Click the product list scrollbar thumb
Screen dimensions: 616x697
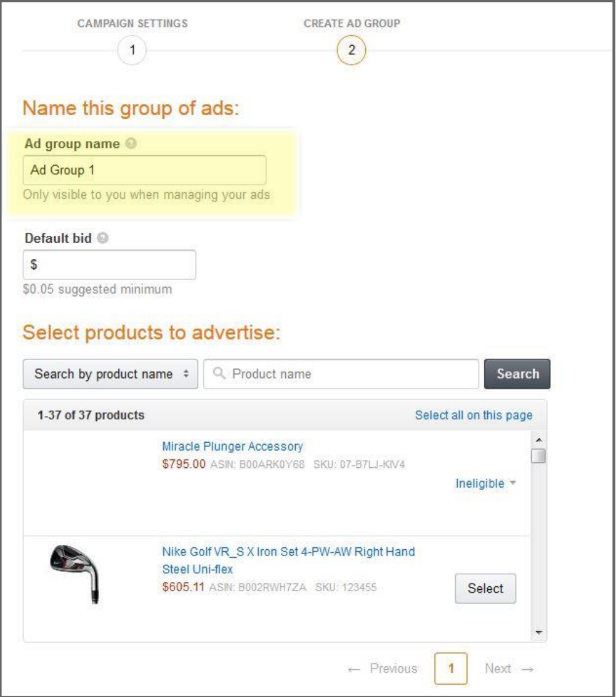(x=538, y=456)
